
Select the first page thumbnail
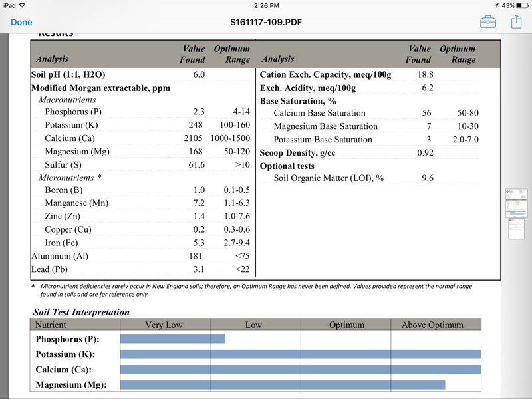click(x=516, y=201)
